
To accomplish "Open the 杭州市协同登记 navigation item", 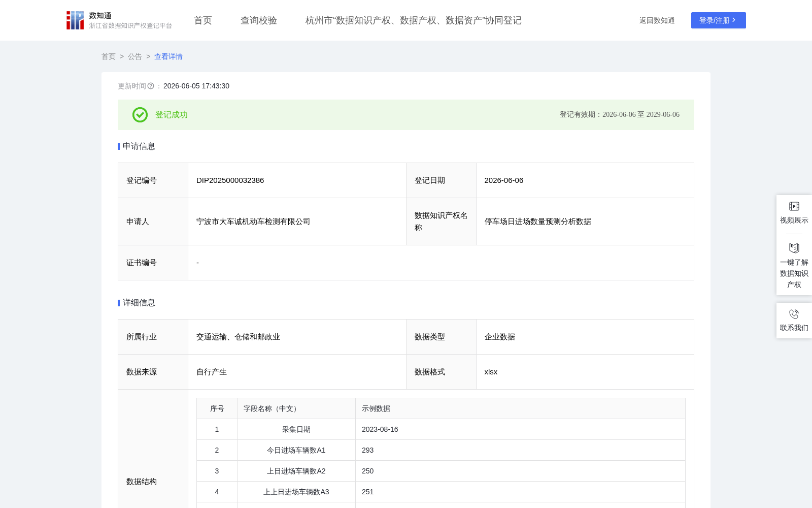I will [414, 20].
